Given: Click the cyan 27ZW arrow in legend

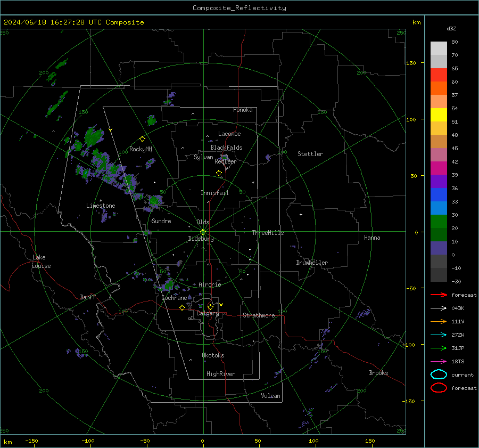Looking at the screenshot, I should [x=439, y=335].
